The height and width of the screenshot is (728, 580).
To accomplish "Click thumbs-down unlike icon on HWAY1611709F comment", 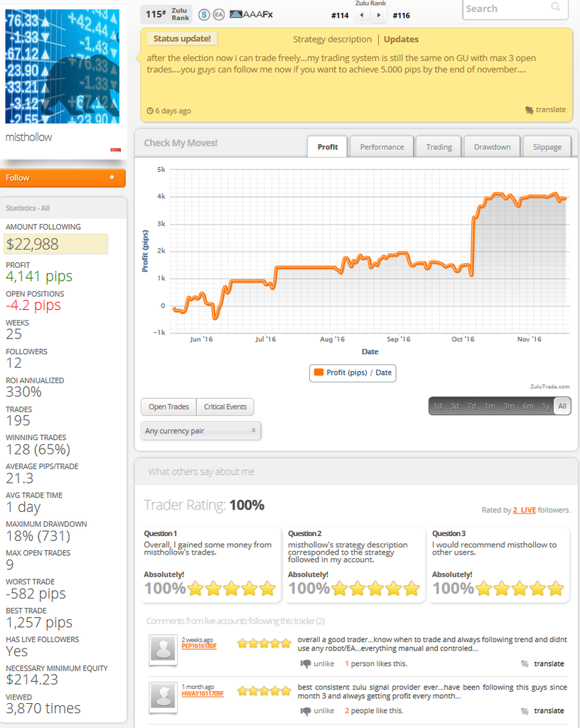I will [306, 711].
